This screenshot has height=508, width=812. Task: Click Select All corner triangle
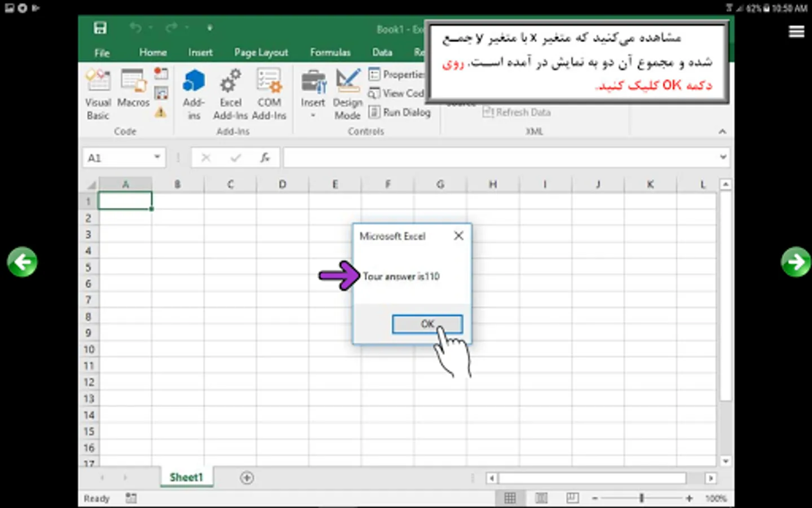coord(91,185)
